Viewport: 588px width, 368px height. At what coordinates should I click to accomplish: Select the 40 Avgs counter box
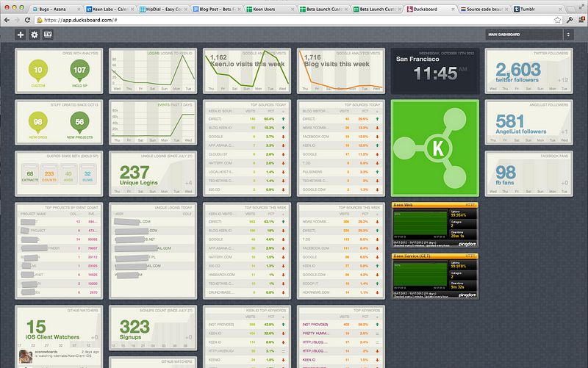pyautogui.click(x=68, y=174)
